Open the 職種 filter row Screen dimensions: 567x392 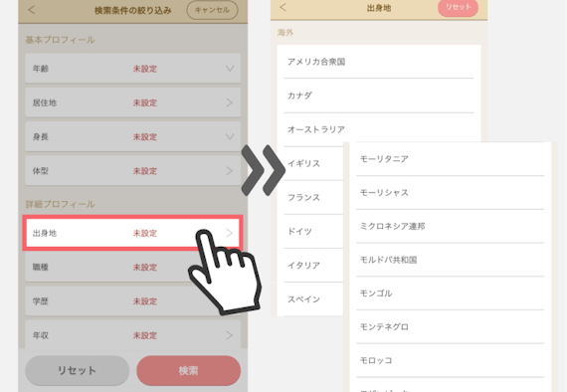pos(132,267)
